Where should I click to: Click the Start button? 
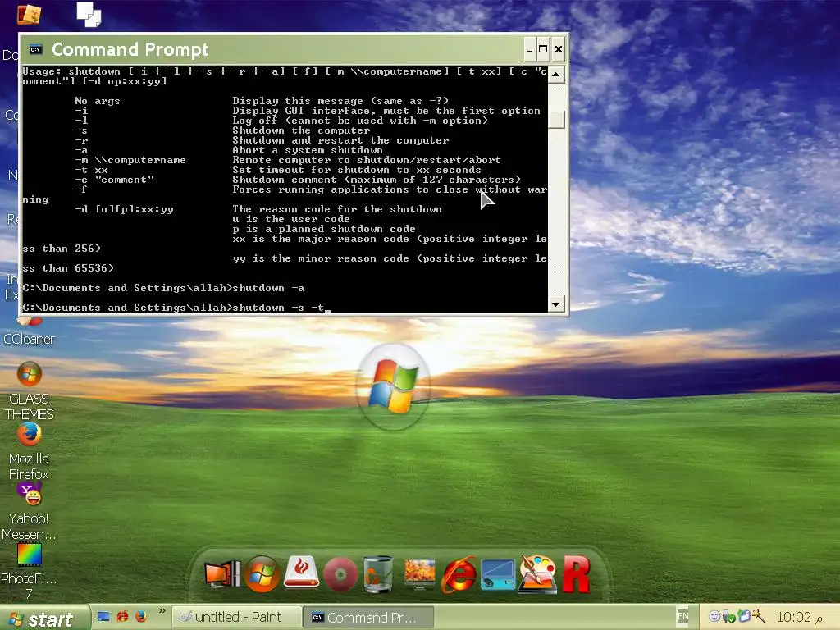[44, 619]
